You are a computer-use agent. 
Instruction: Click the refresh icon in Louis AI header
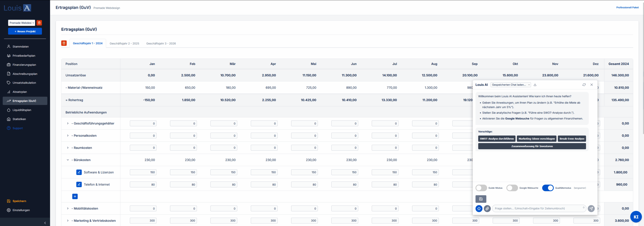pos(584,85)
